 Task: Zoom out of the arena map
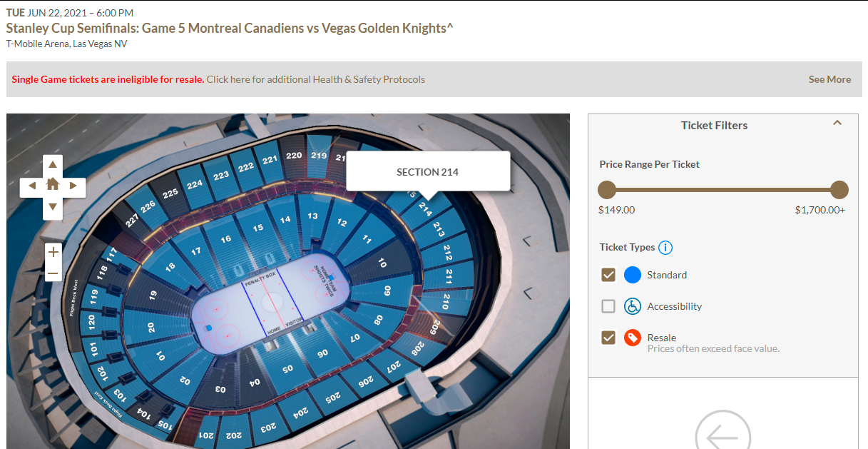[53, 273]
